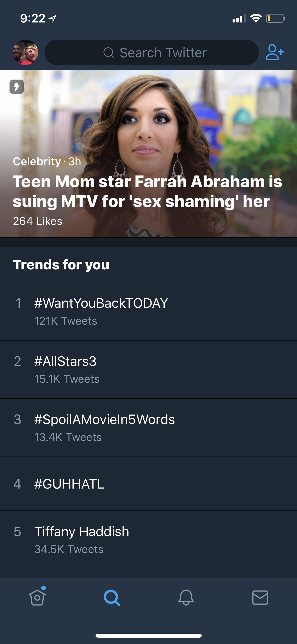Open the #AllStars3 trend

click(x=148, y=370)
